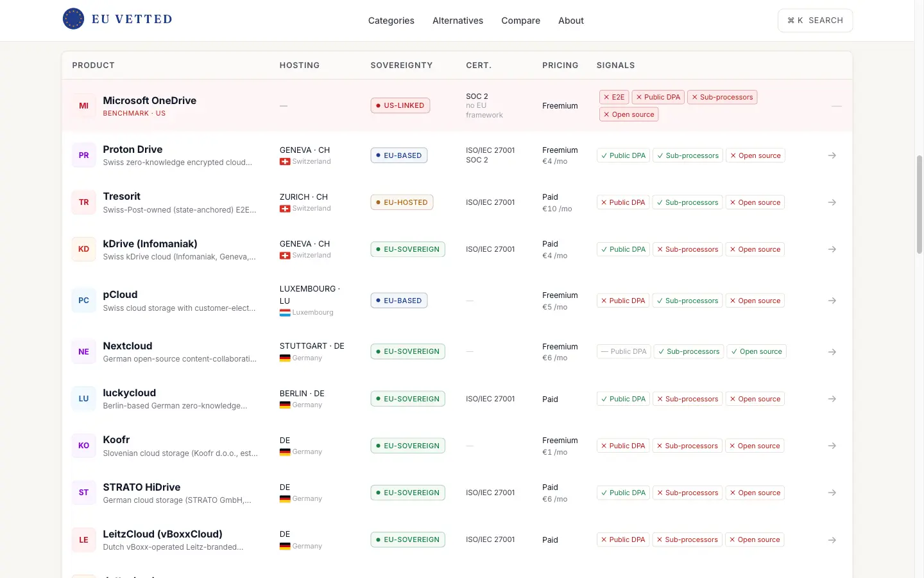
Task: Click the EU-HOSTED badge for Tresorit
Action: (x=402, y=202)
